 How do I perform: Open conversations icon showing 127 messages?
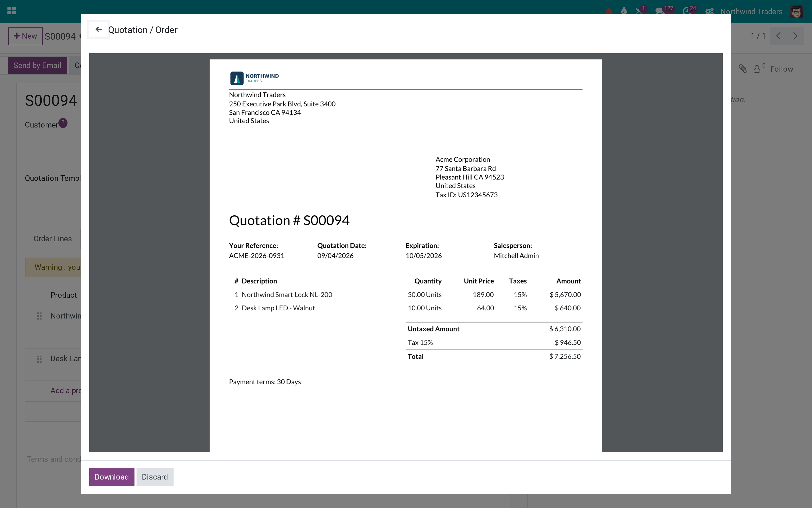click(x=660, y=11)
